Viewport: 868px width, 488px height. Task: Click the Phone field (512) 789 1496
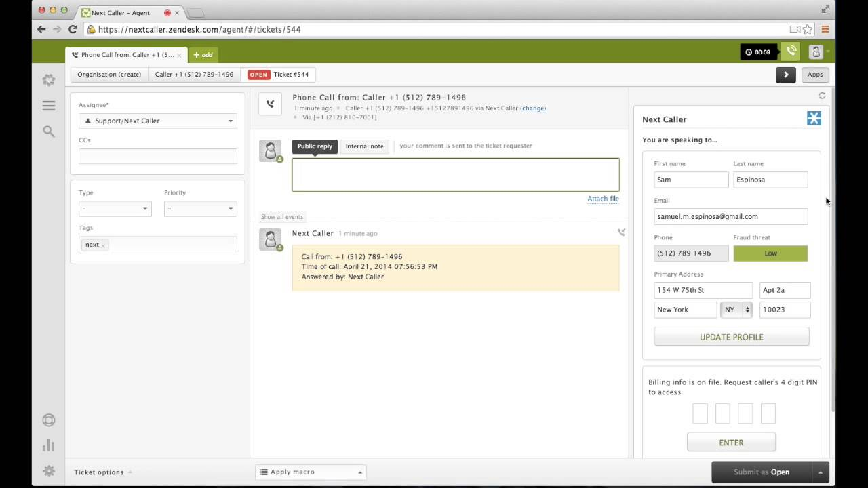691,253
